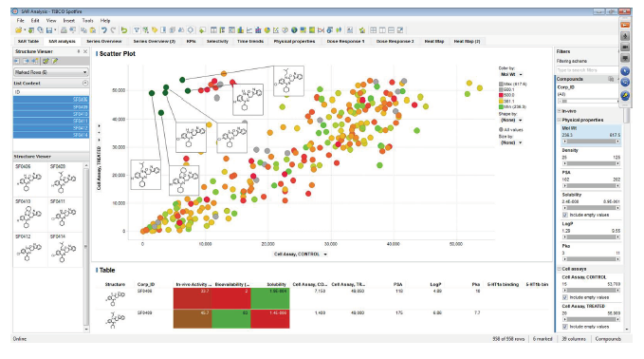Toggle Cell Assay CONTROL include empty values
This screenshot has width=644, height=359.
[x=565, y=297]
